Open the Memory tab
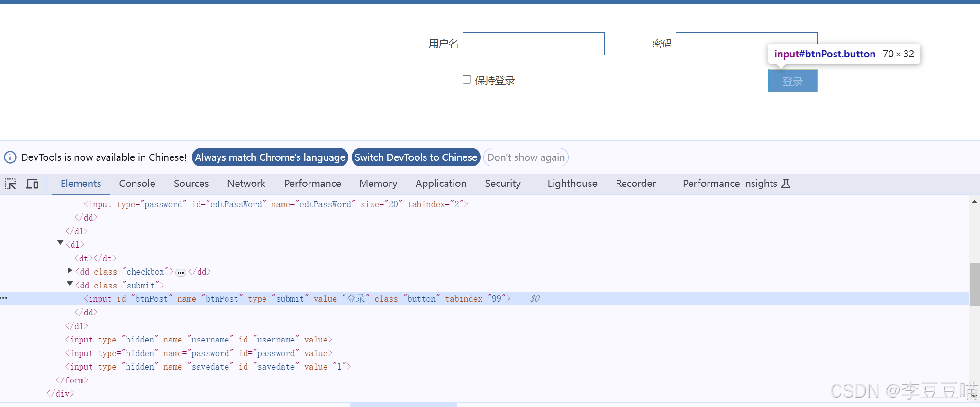The height and width of the screenshot is (407, 980). 378,184
